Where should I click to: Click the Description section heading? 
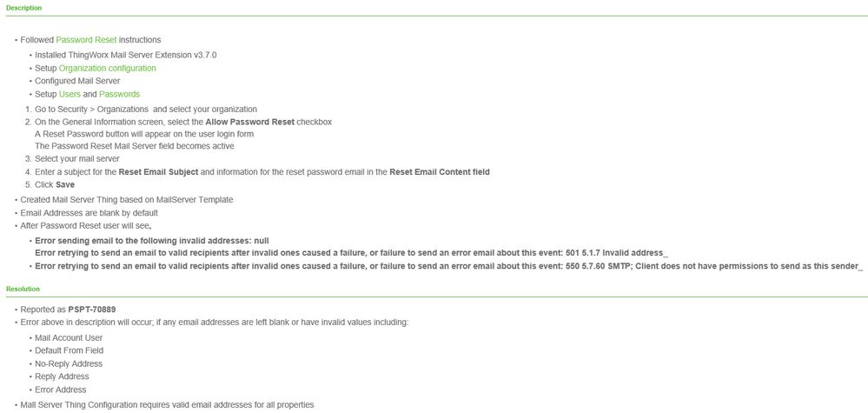pyautogui.click(x=23, y=9)
